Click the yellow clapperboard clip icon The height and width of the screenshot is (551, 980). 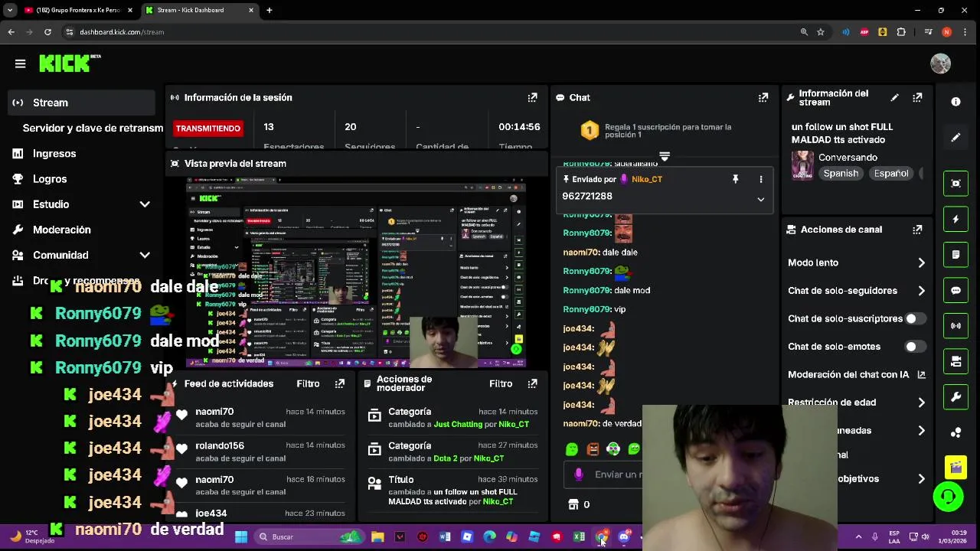coord(955,466)
